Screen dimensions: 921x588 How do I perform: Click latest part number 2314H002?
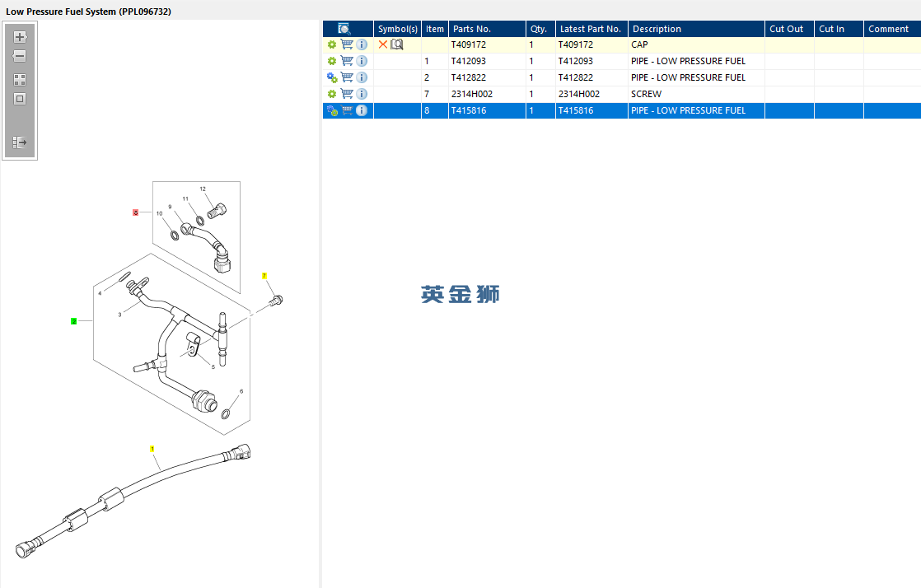(591, 94)
